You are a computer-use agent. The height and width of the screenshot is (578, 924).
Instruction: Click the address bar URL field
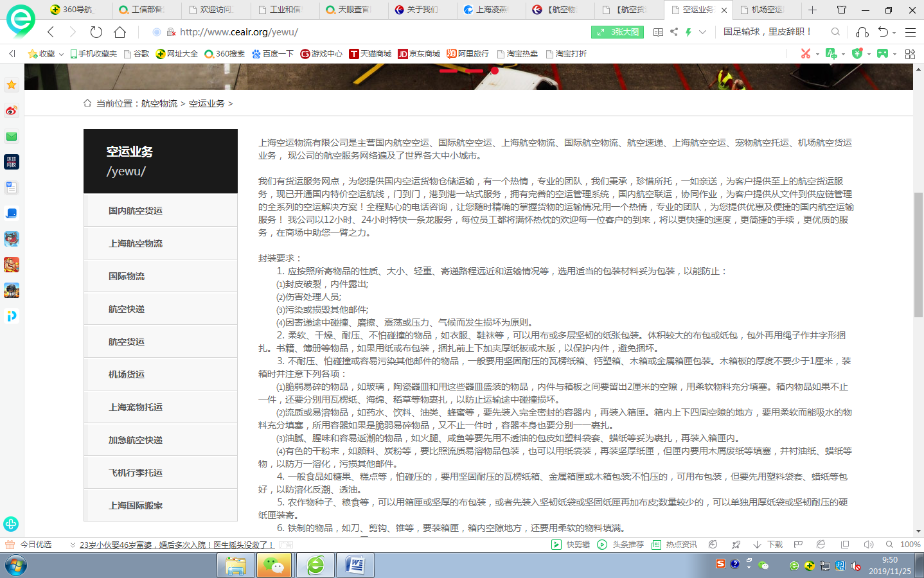click(373, 32)
